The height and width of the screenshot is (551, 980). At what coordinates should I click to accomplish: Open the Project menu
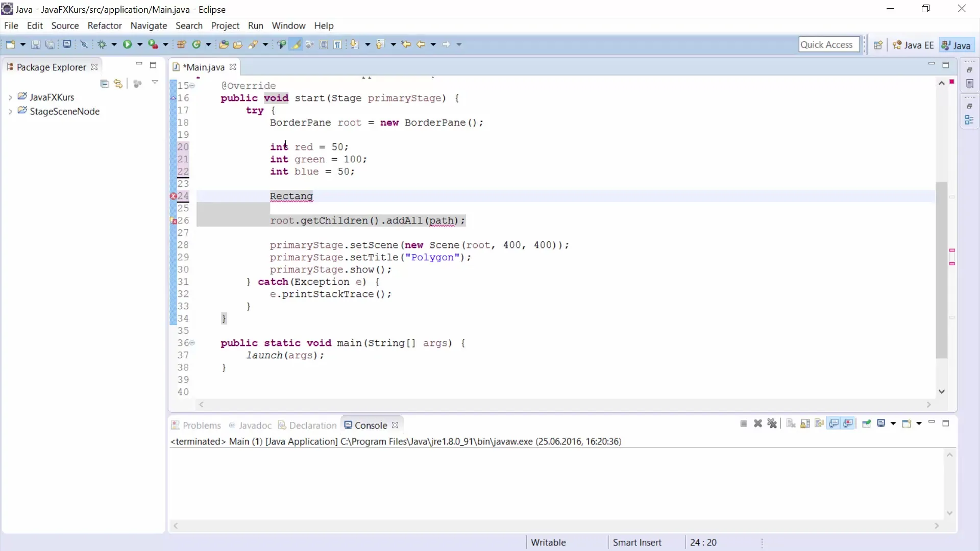point(225,26)
